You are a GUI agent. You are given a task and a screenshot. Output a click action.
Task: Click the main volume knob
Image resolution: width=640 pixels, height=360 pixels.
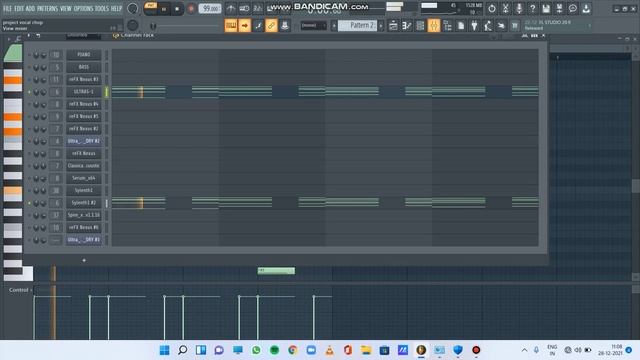[133, 8]
